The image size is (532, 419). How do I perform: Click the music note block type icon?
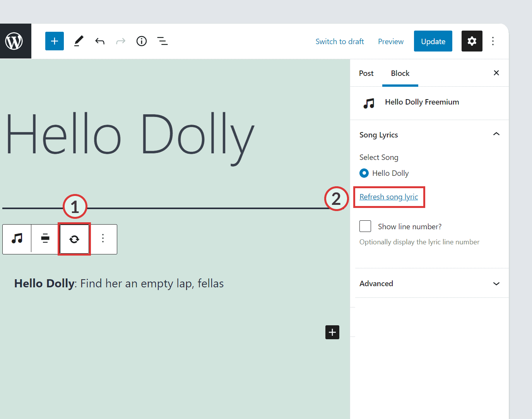tap(17, 239)
